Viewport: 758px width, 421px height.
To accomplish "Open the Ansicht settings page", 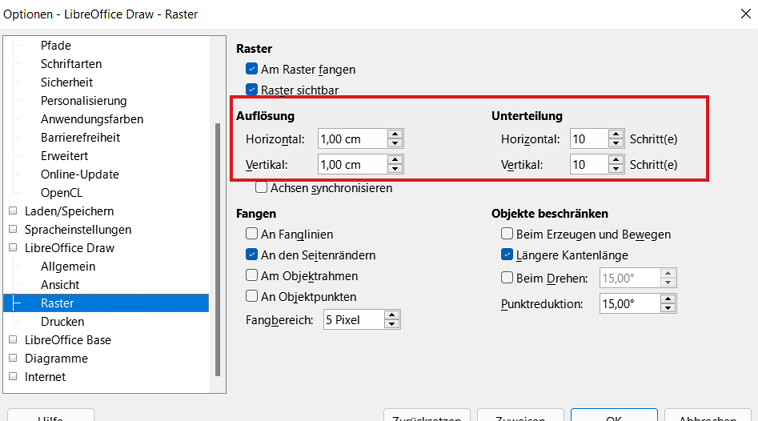I will coord(61,285).
